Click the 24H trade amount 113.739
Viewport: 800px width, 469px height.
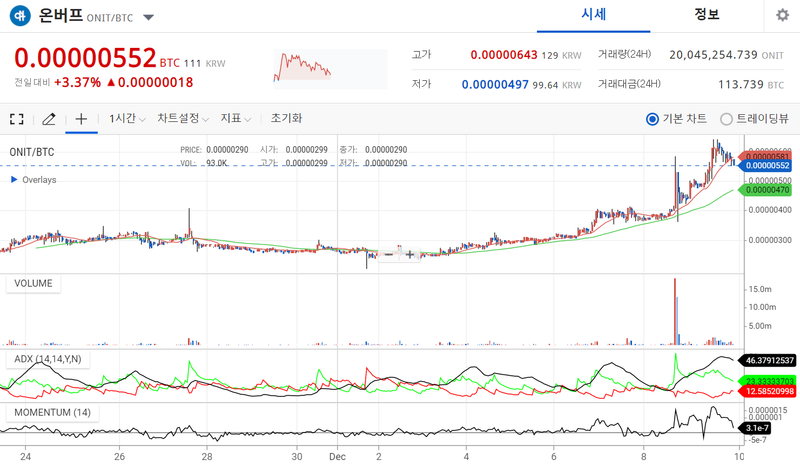coord(741,84)
